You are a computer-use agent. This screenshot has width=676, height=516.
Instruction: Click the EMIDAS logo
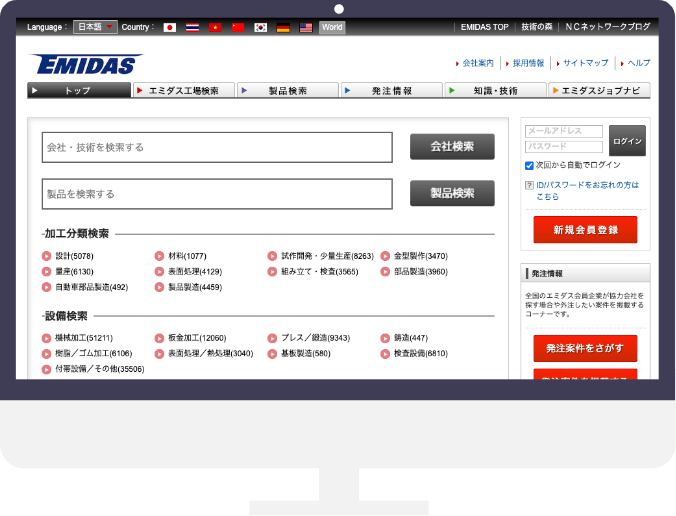[x=87, y=65]
